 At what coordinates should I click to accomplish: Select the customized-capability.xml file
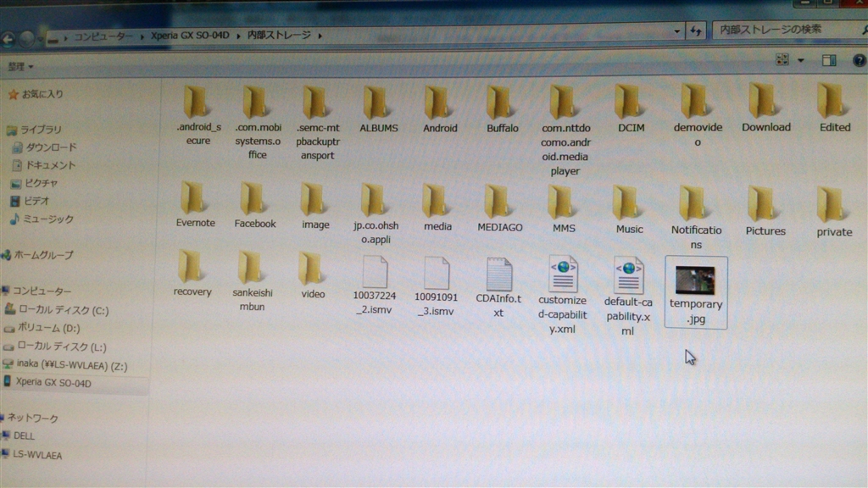pos(562,275)
